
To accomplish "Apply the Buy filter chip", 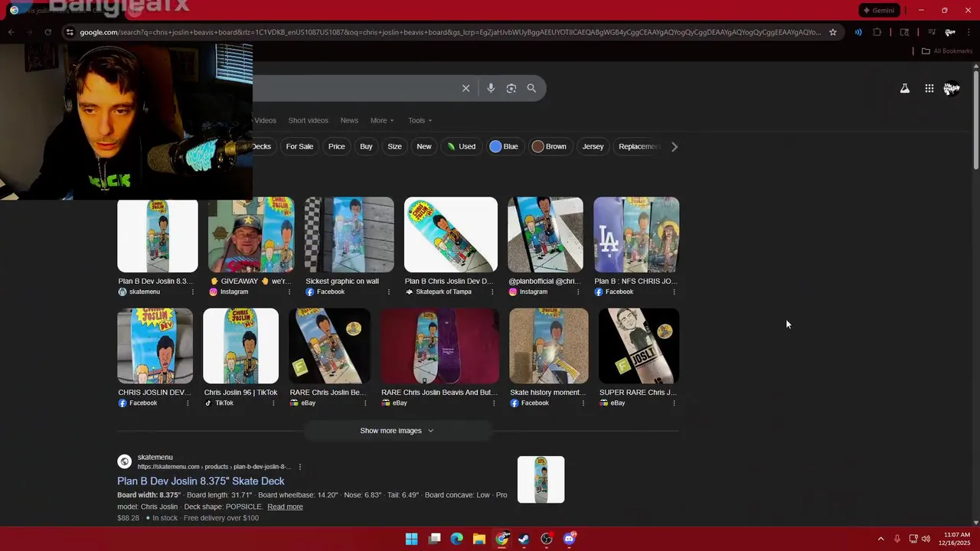I will point(366,146).
